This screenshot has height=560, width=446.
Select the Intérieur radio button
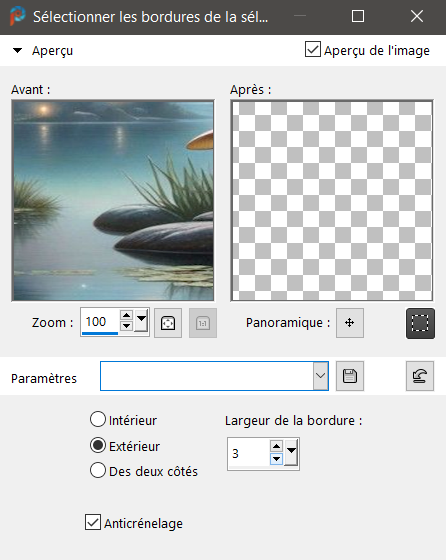click(98, 419)
